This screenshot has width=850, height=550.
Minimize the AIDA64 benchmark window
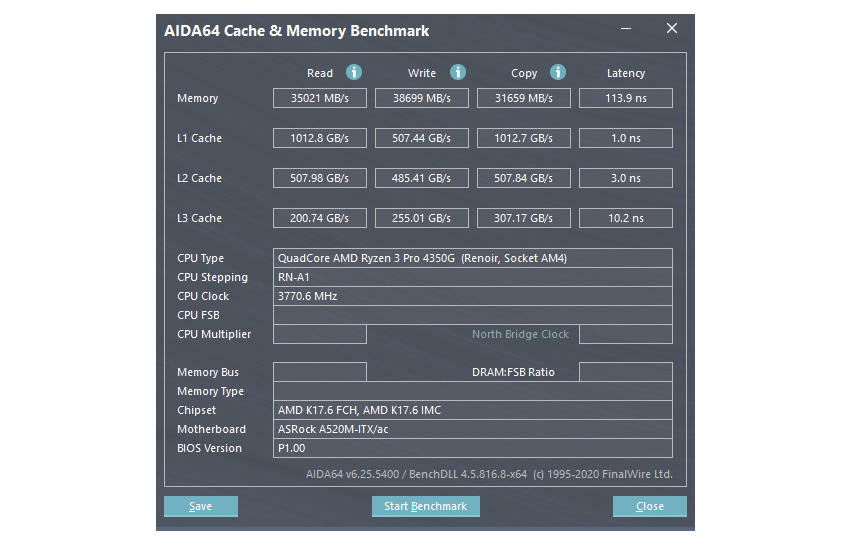tap(626, 28)
